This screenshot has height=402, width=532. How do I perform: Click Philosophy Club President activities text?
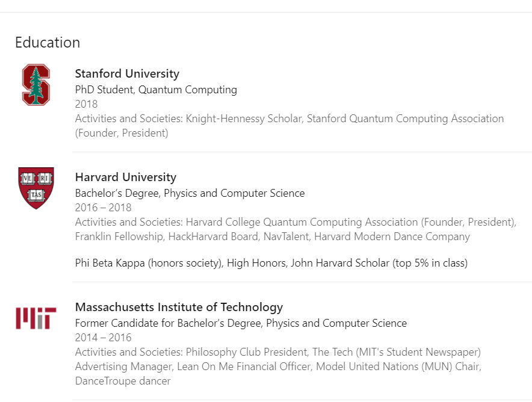coord(247,352)
